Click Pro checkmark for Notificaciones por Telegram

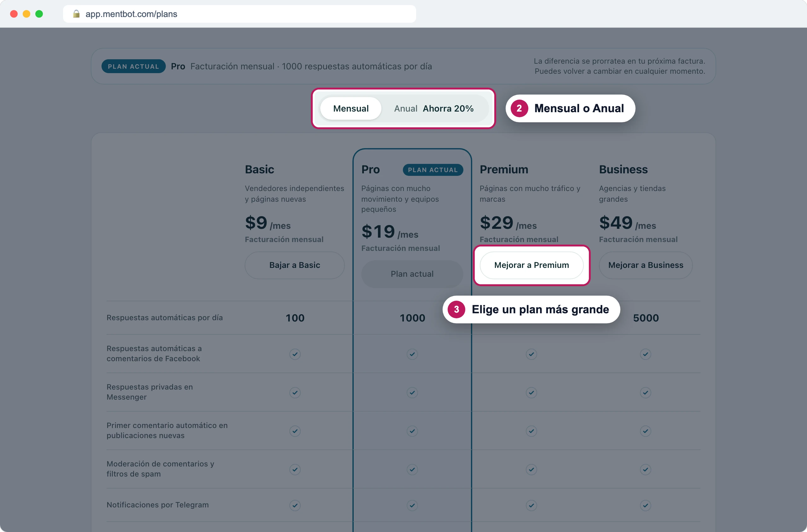[412, 506]
